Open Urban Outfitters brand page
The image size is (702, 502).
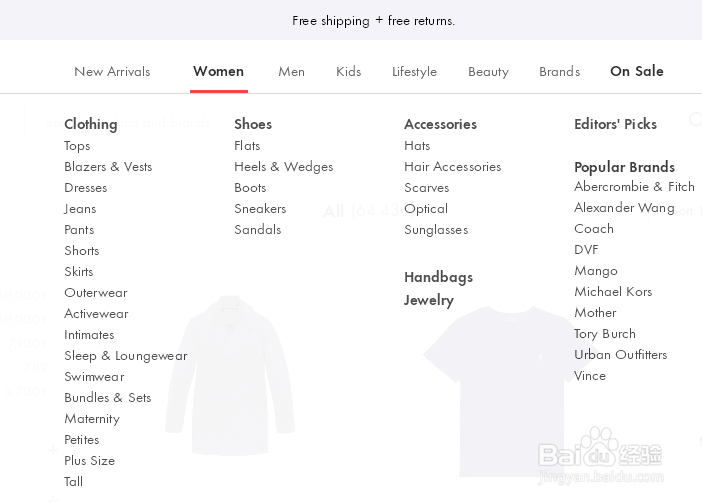[620, 354]
